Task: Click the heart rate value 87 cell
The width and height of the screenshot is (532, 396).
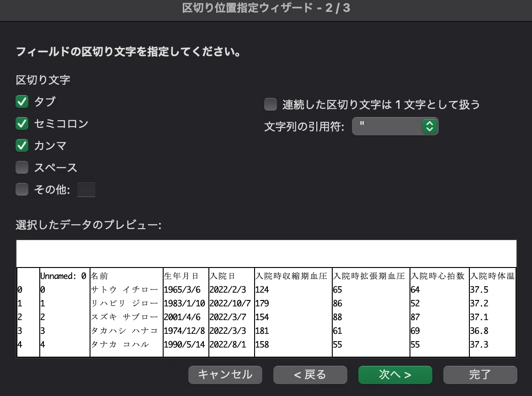Action: (415, 317)
